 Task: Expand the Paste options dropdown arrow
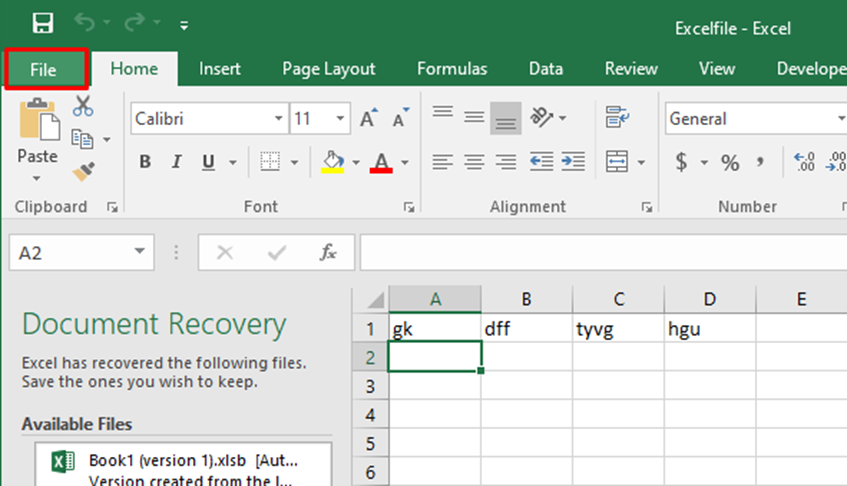tap(37, 178)
